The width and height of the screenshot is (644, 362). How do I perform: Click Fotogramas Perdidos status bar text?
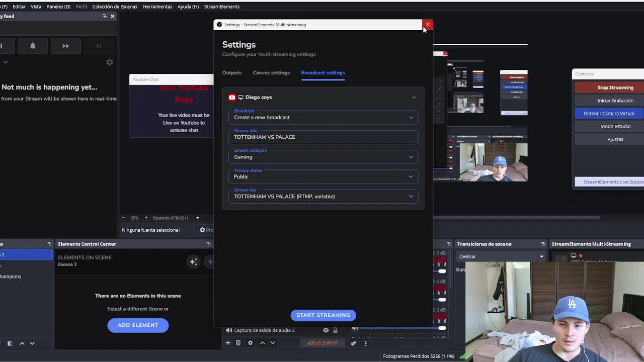[419, 356]
